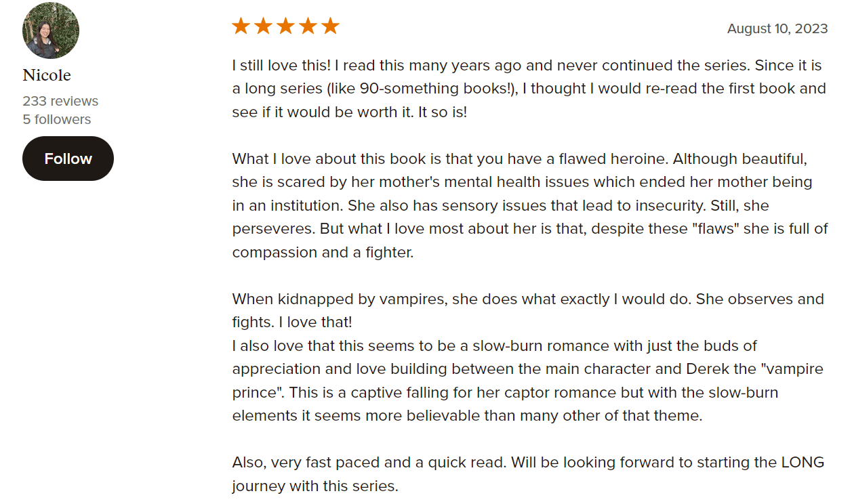The height and width of the screenshot is (504, 852).
Task: Click the paragraph about the flawed heroine
Action: (x=529, y=205)
